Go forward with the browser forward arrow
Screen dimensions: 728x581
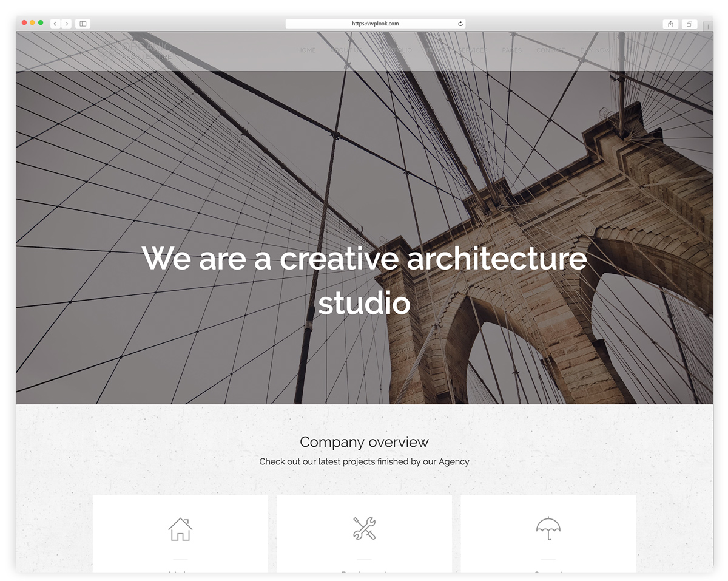coord(66,24)
